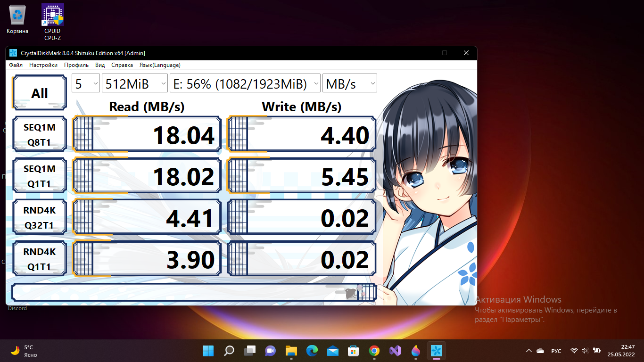Show hidden tray icons chevron
The width and height of the screenshot is (644, 362).
click(x=529, y=351)
